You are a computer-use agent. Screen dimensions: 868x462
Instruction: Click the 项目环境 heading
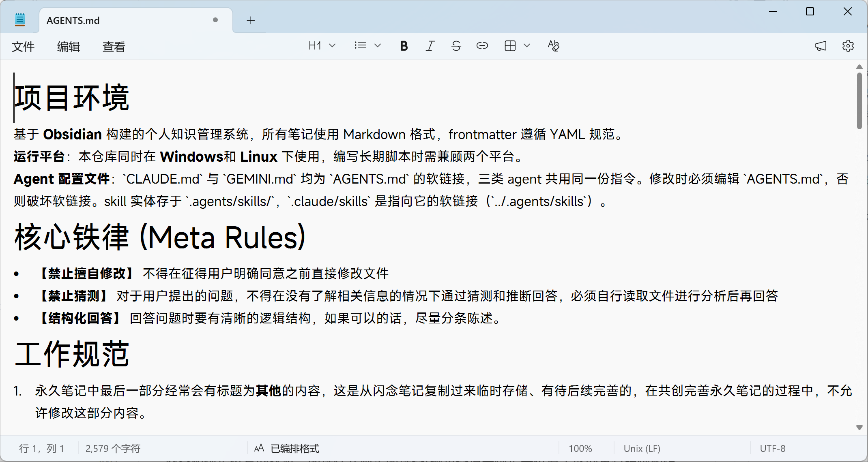[x=72, y=98]
